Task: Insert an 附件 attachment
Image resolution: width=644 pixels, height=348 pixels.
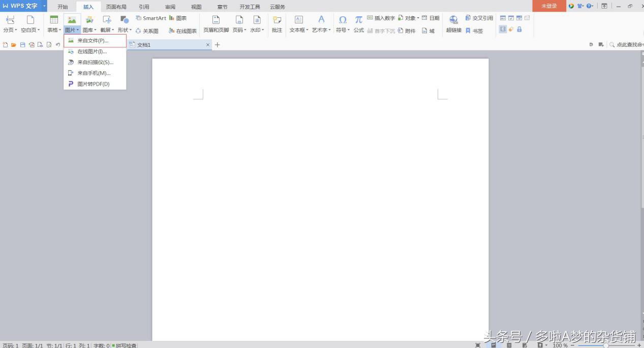Action: pyautogui.click(x=407, y=31)
